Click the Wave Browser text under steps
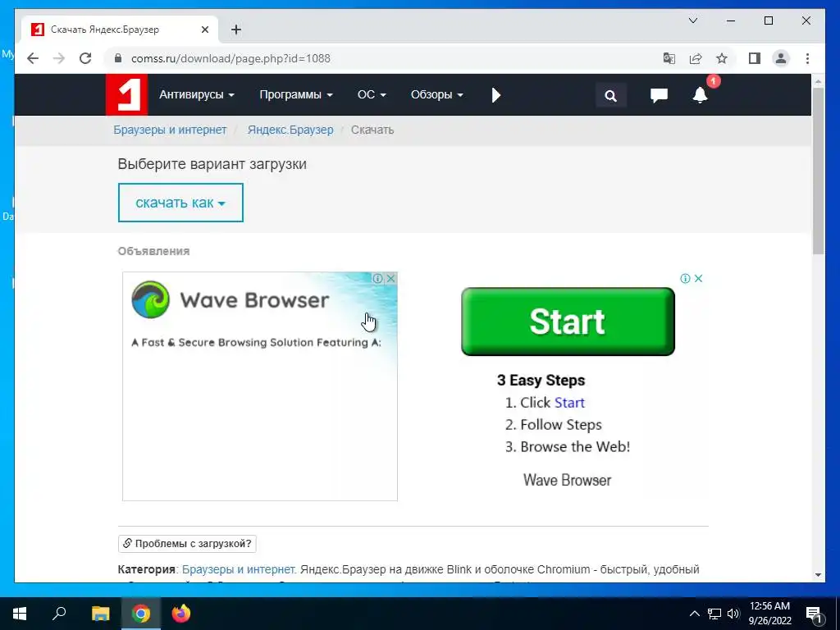Viewport: 840px width, 630px height. point(568,480)
